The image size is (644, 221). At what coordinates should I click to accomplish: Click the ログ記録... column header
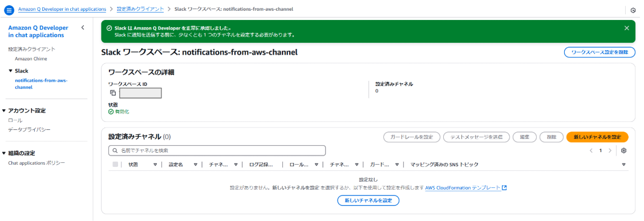pyautogui.click(x=261, y=165)
